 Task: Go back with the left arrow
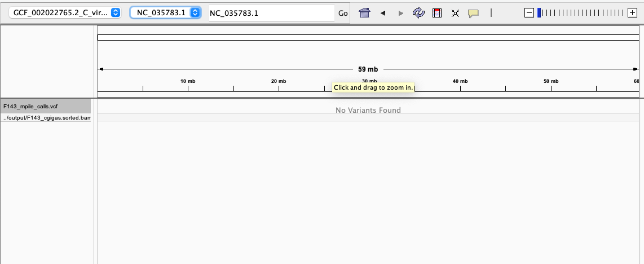click(383, 13)
